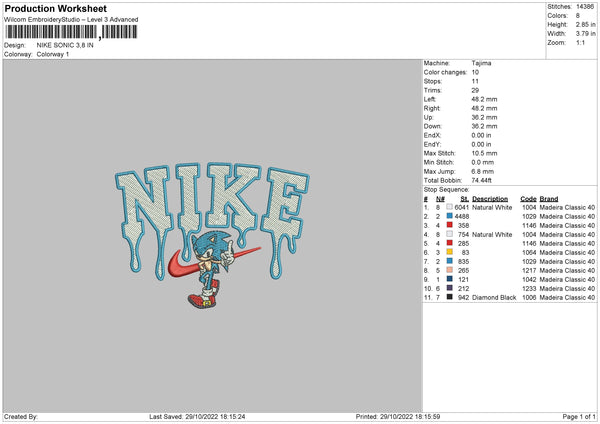This screenshot has height=424, width=600.
Task: Click stitch count 6041 in row 1
Action: click(x=461, y=207)
